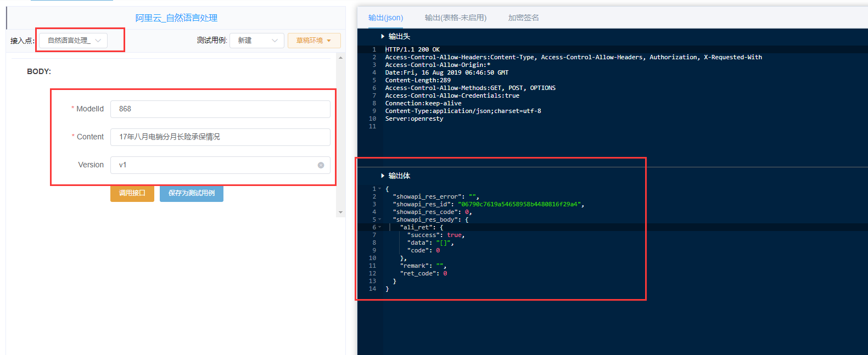The image size is (868, 355).
Task: Select the showapi_res_code line
Action: click(432, 212)
